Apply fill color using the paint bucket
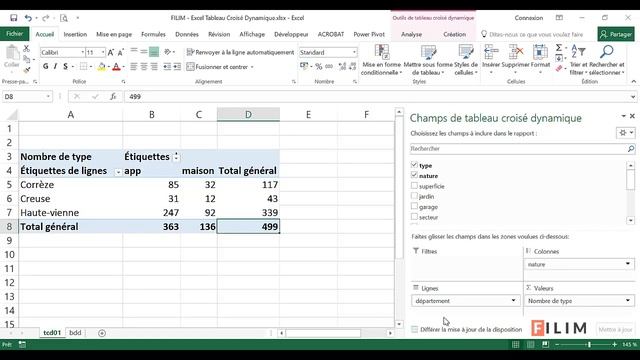Image resolution: width=640 pixels, height=360 pixels. [x=102, y=67]
